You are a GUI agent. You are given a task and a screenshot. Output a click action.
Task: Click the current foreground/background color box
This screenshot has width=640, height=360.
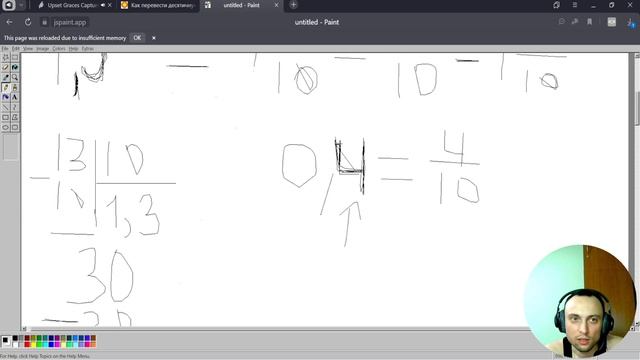coord(6,341)
